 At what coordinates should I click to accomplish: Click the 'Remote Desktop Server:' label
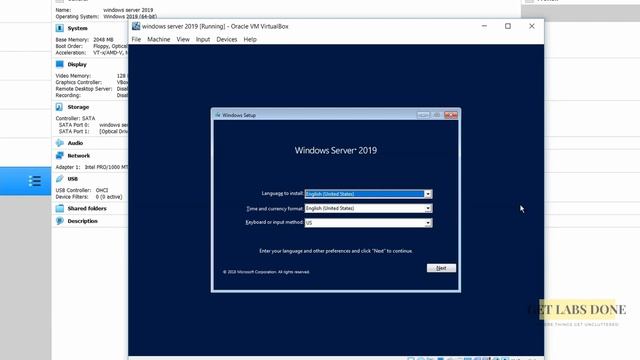[83, 89]
